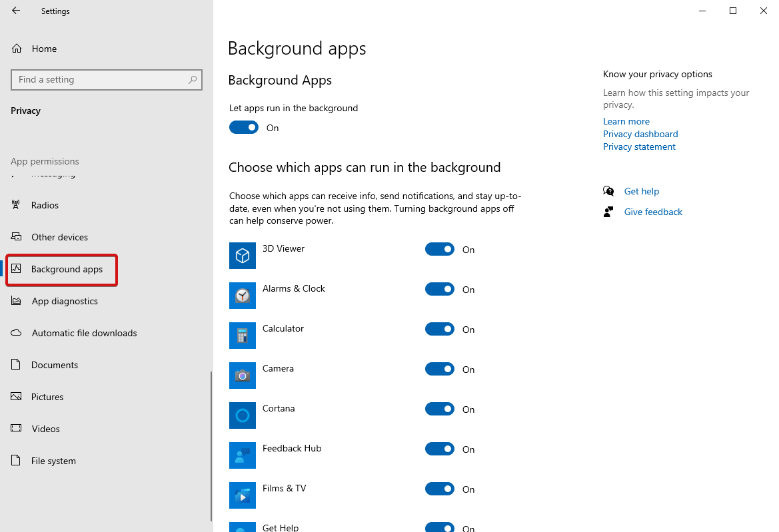Select Automatic file downloads in sidebar

[x=84, y=333]
